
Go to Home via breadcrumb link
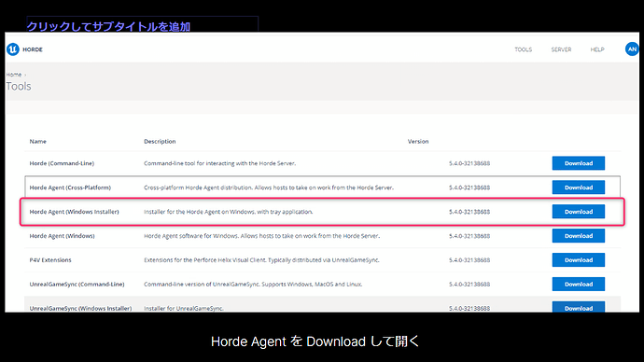click(x=14, y=75)
